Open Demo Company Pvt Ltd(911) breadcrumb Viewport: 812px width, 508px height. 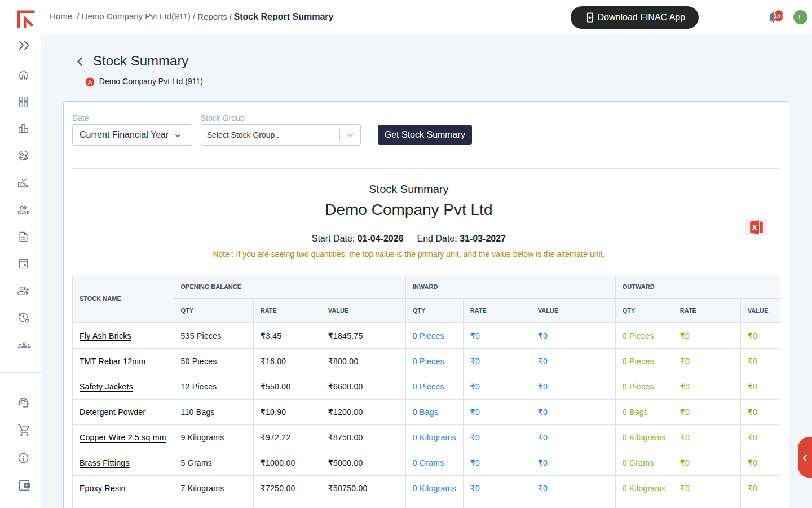(x=136, y=16)
